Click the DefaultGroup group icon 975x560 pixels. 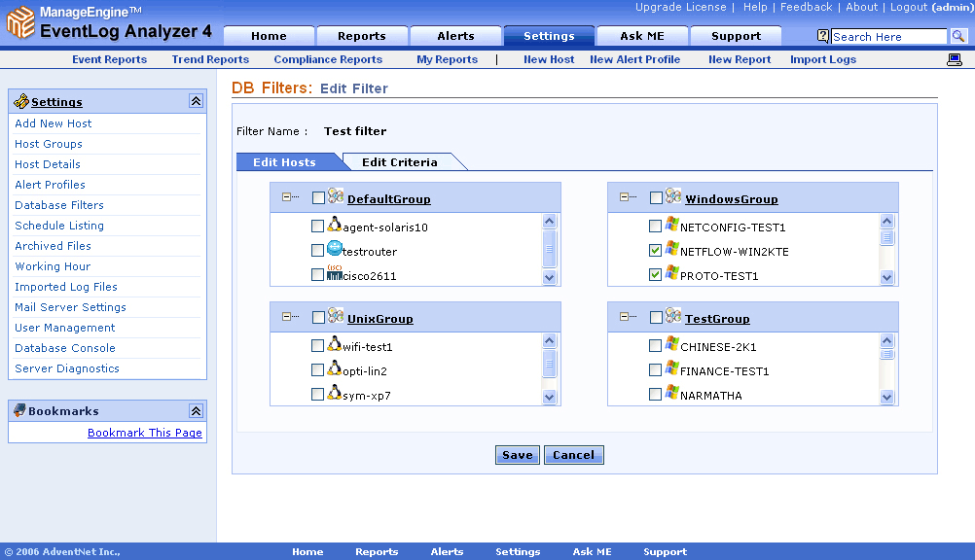point(336,195)
